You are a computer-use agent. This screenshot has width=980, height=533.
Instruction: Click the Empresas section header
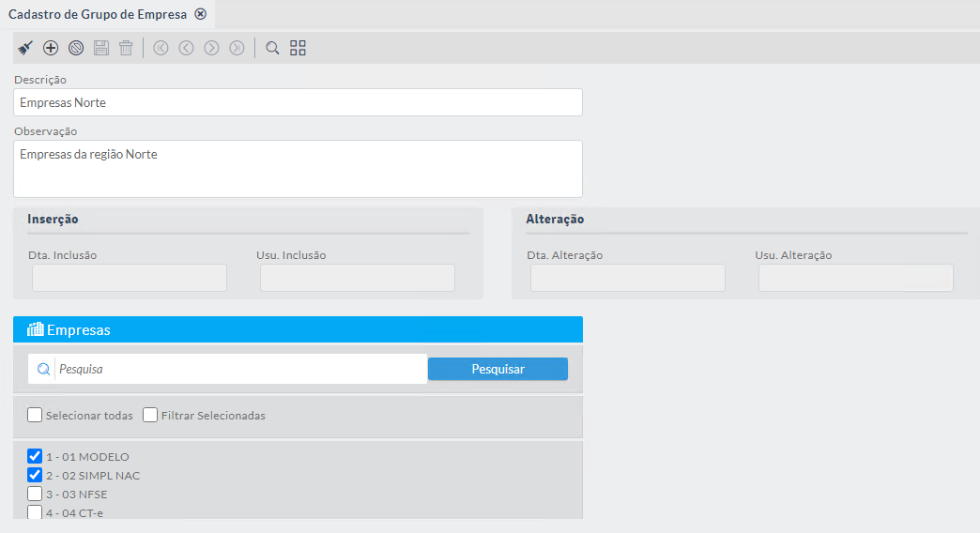coord(299,329)
